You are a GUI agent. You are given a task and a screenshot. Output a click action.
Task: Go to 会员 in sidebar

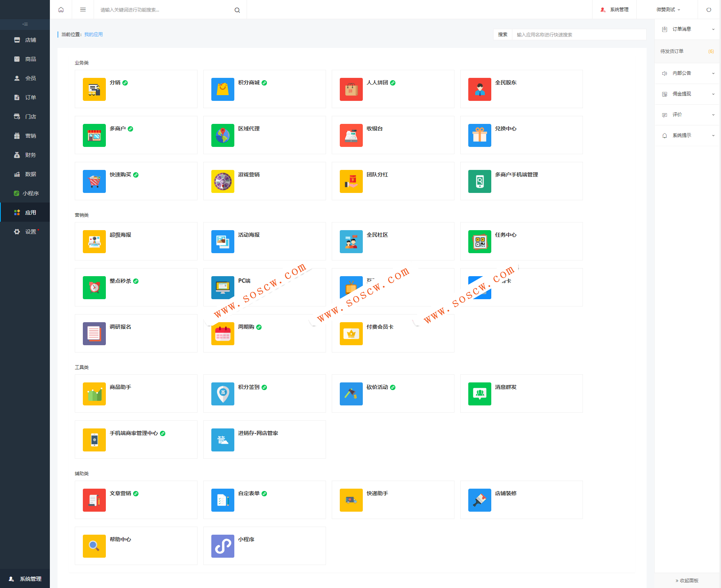(x=25, y=78)
